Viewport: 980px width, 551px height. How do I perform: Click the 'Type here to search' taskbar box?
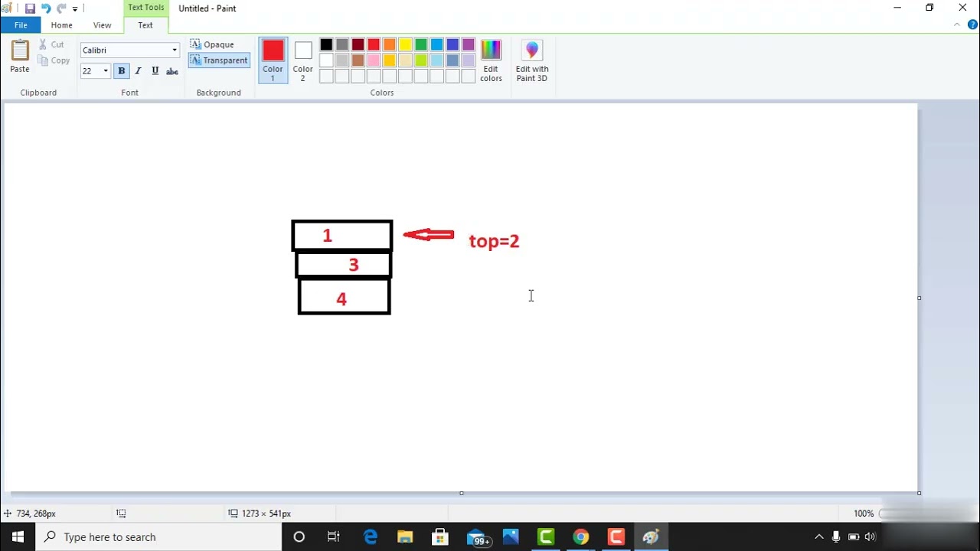159,537
